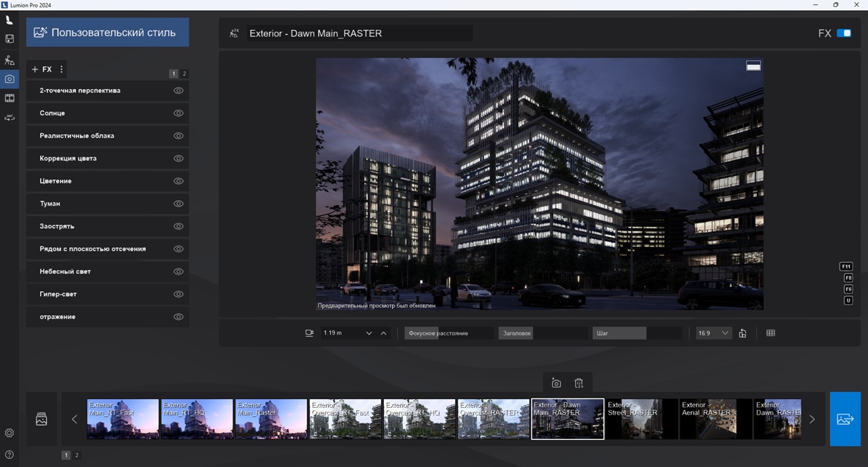Expand the 1.19 m camera height dropdown

pos(369,333)
